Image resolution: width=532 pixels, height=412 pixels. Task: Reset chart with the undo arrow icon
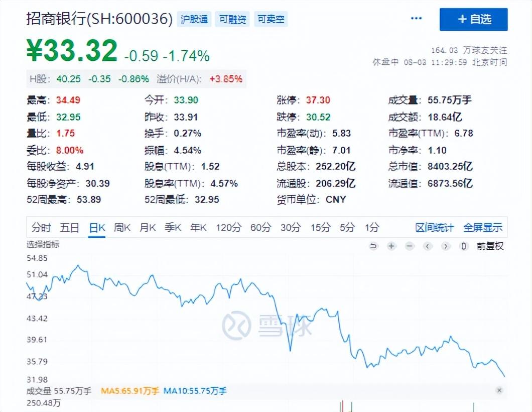373,246
